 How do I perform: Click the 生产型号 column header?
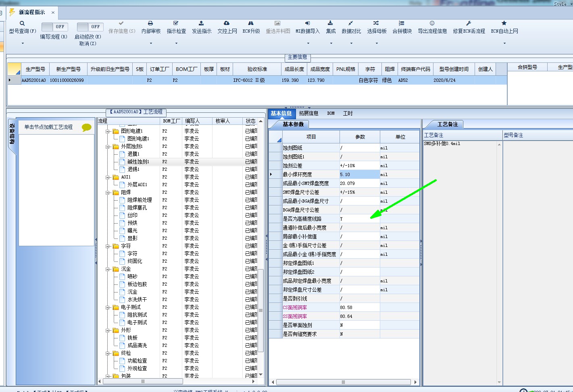click(x=35, y=69)
